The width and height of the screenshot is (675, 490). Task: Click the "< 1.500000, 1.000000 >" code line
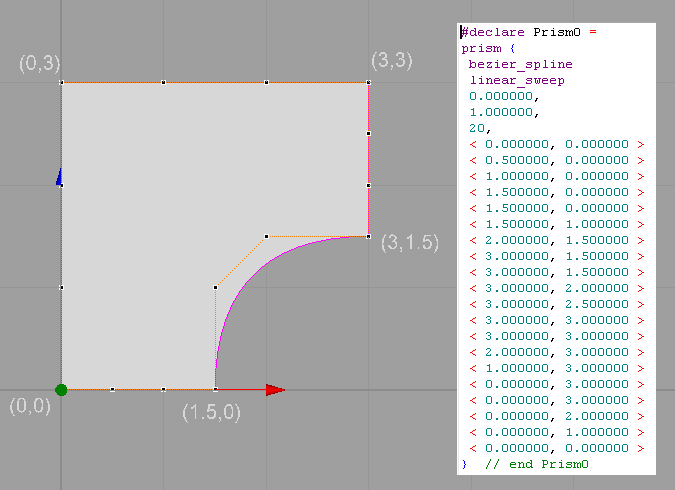coord(556,224)
